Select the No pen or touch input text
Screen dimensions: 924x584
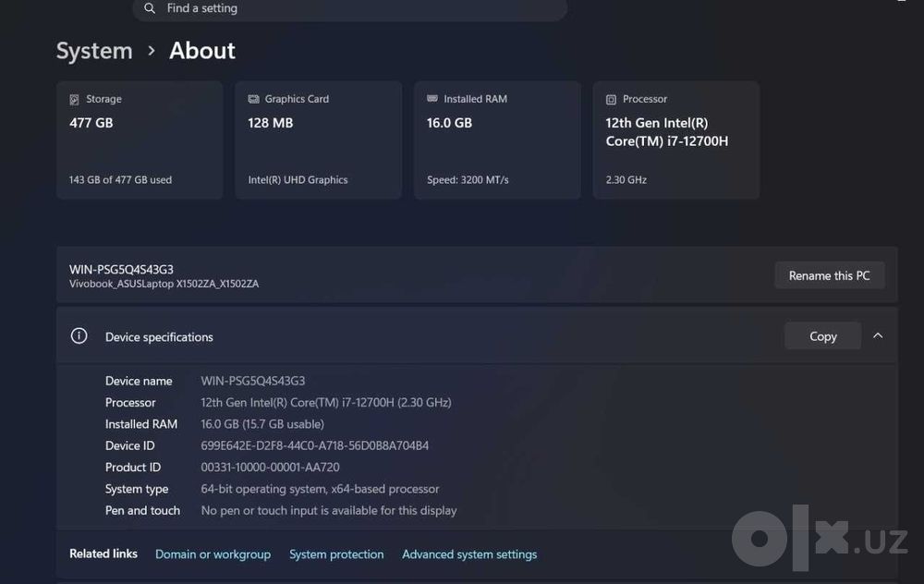329,511
